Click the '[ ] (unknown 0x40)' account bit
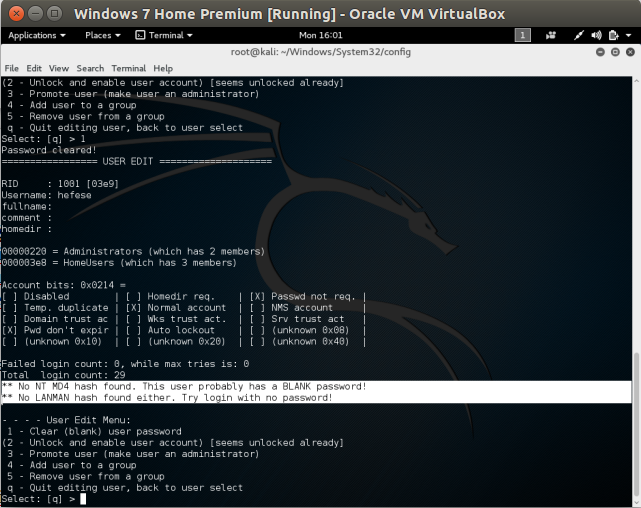The image size is (641, 508). [299, 341]
